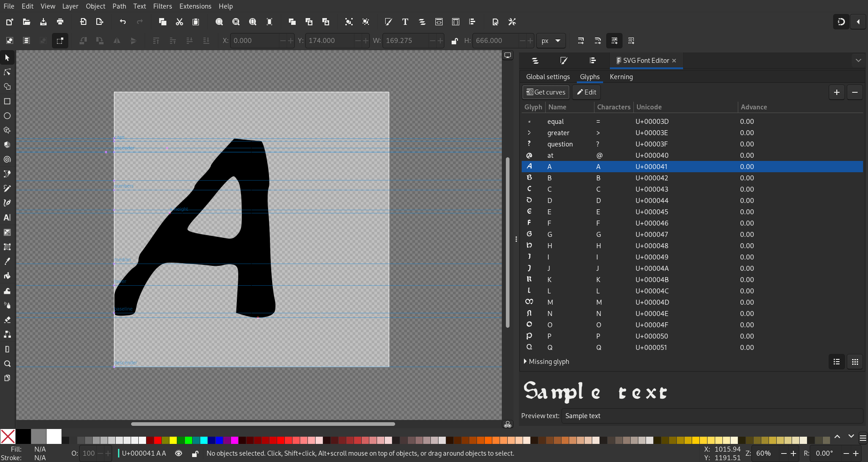Select the Zoom tool in toolbox
This screenshot has height=462, width=868.
click(7, 364)
